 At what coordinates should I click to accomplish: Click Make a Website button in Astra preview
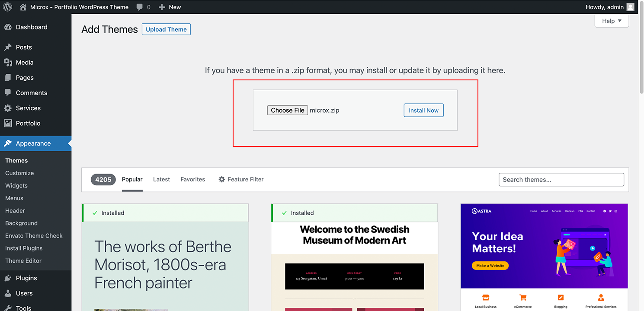[490, 266]
